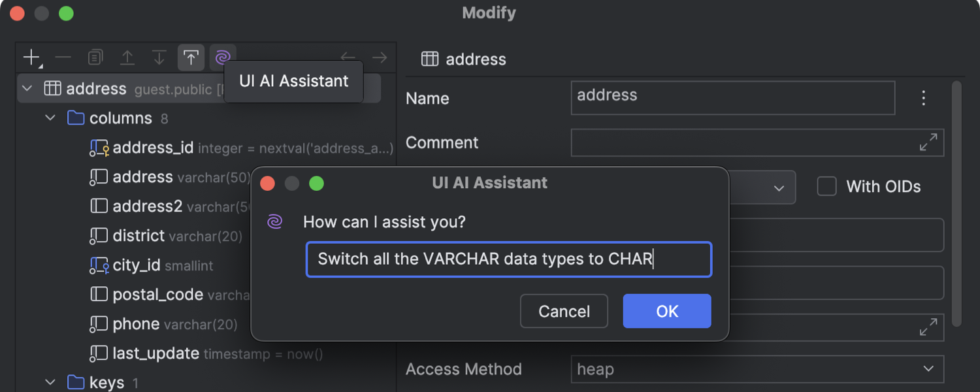The image size is (980, 392).
Task: Enable the With OIDs checkbox
Action: click(x=827, y=186)
